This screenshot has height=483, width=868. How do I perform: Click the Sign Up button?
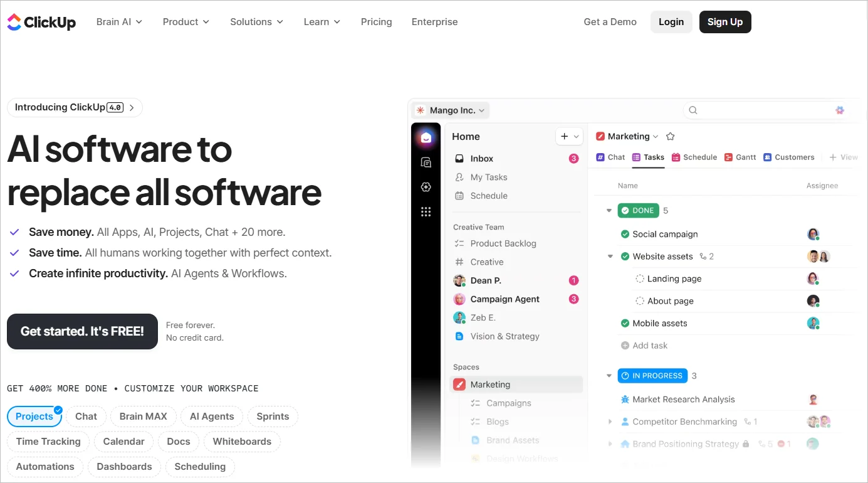point(724,21)
